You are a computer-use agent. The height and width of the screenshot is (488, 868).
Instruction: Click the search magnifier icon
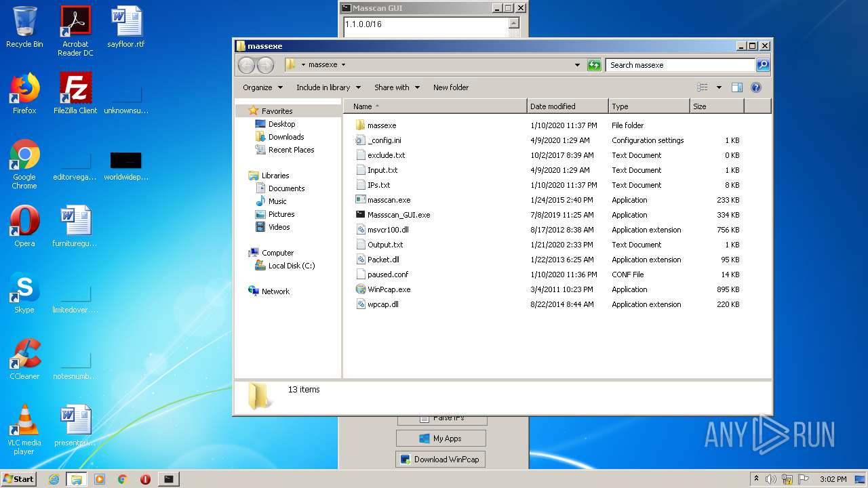pyautogui.click(x=763, y=65)
